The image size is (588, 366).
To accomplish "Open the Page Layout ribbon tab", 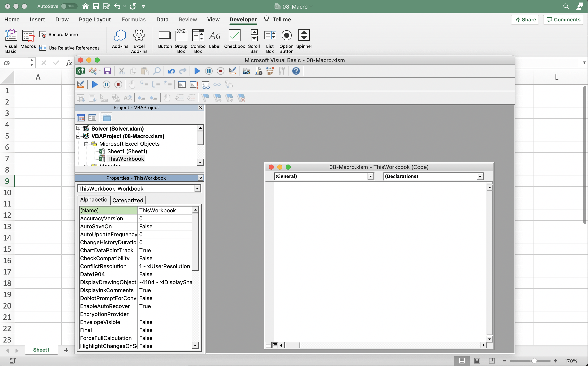I will coord(95,19).
